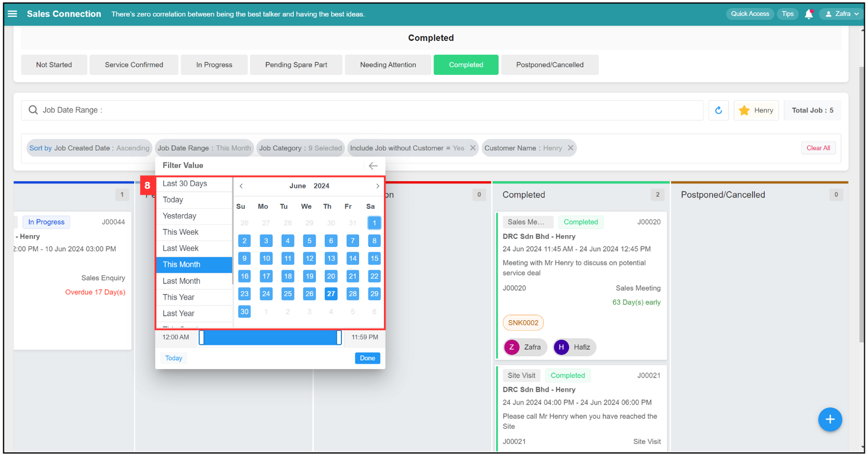This screenshot has height=460, width=868.
Task: Open the Sort by Job Created Date chip
Action: 89,148
